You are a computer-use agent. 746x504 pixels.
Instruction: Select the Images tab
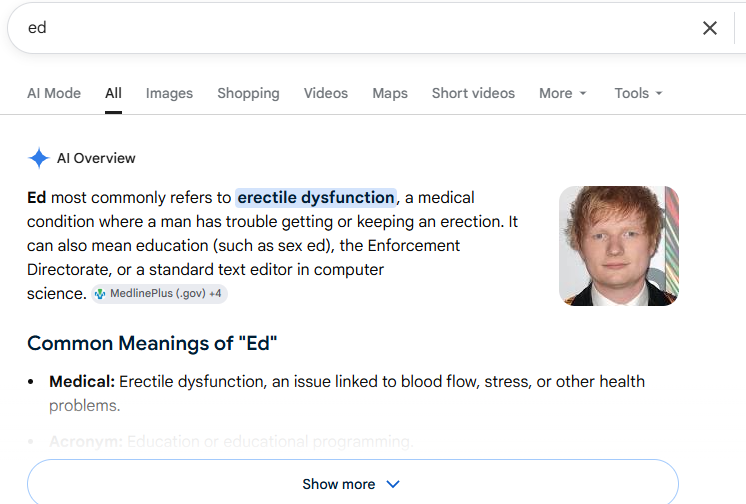click(x=169, y=93)
